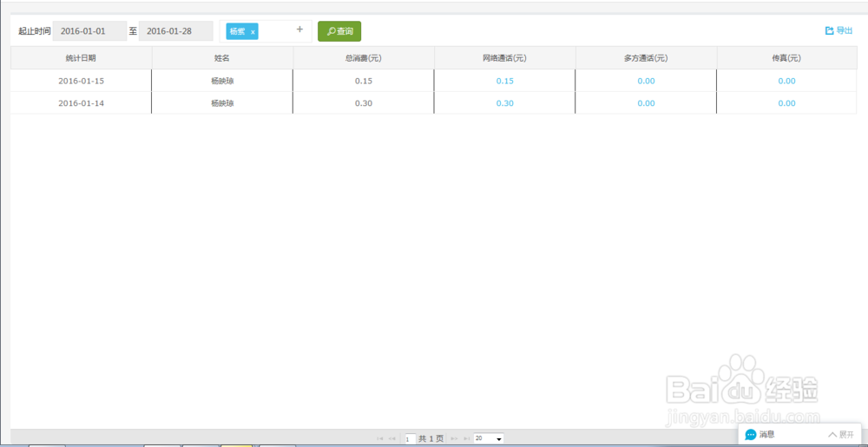Image resolution: width=868 pixels, height=447 pixels.
Task: Select the 2016-01-14 date cell
Action: click(81, 103)
